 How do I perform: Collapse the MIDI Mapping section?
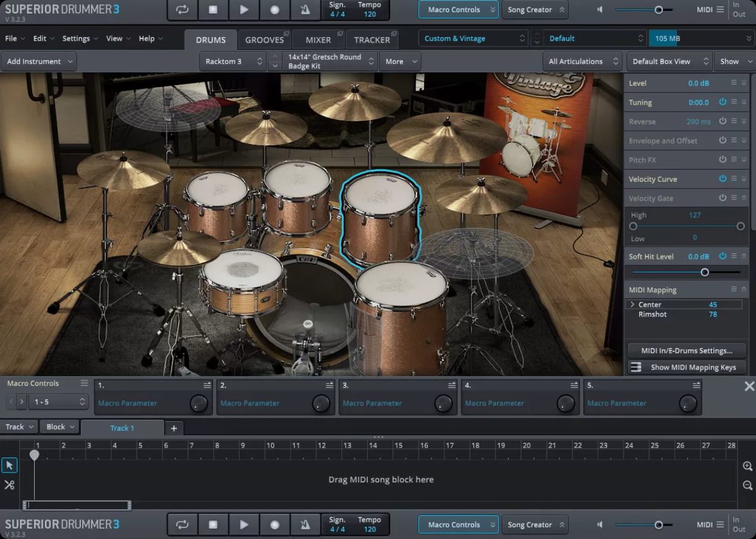[x=744, y=290]
